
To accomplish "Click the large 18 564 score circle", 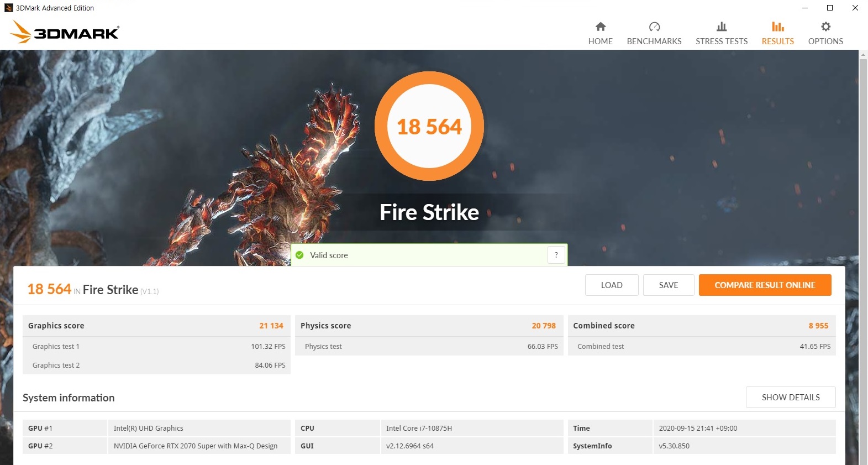I will pyautogui.click(x=429, y=126).
